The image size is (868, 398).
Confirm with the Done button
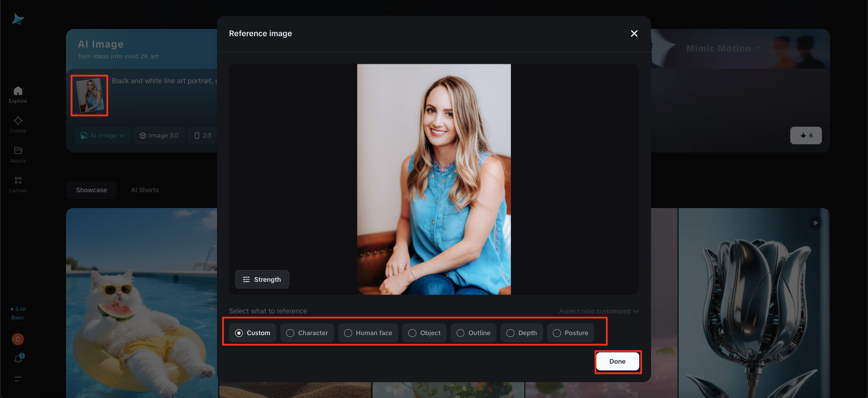(618, 361)
